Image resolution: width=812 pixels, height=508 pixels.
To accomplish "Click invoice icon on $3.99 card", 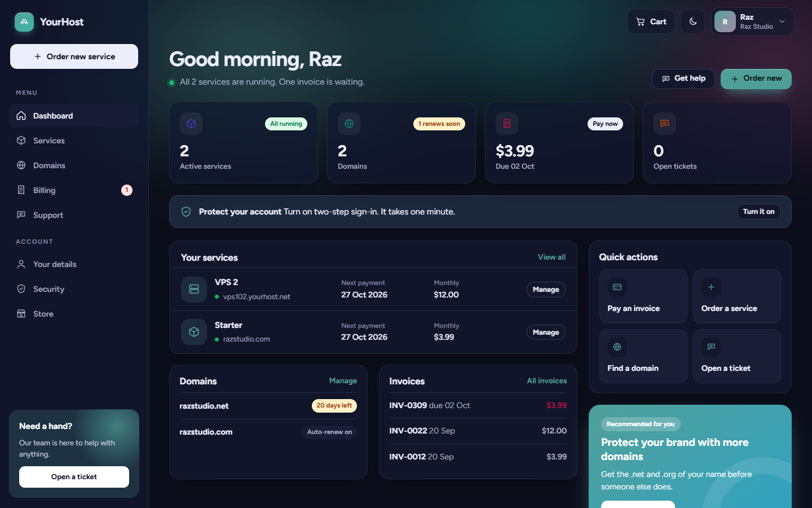I will [x=507, y=124].
